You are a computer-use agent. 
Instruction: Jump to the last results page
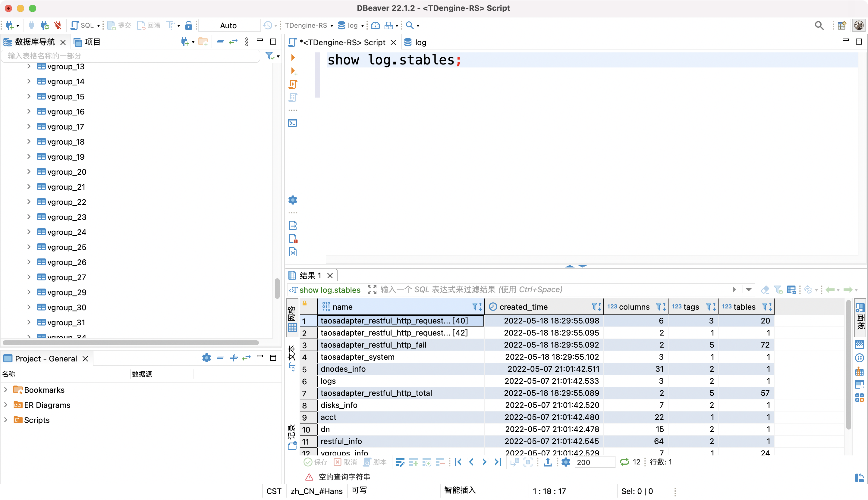pos(497,462)
